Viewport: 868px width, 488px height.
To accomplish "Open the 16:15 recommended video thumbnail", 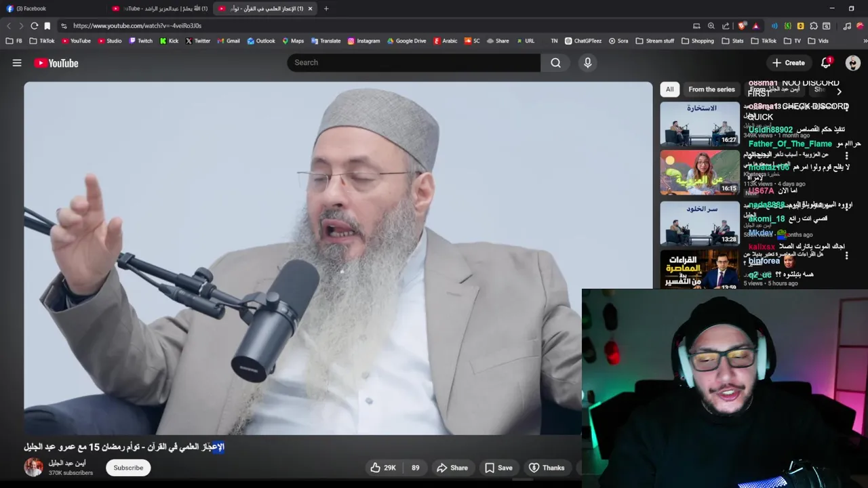I will pos(700,172).
